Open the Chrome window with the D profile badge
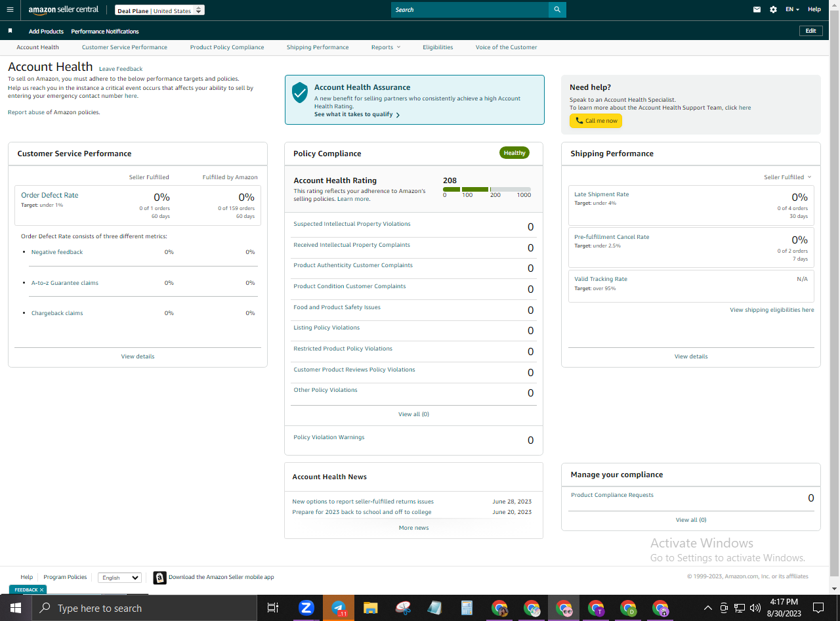The height and width of the screenshot is (621, 840). [x=628, y=608]
